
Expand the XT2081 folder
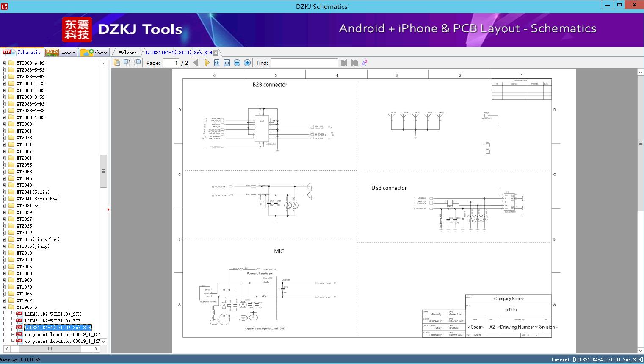coord(5,131)
